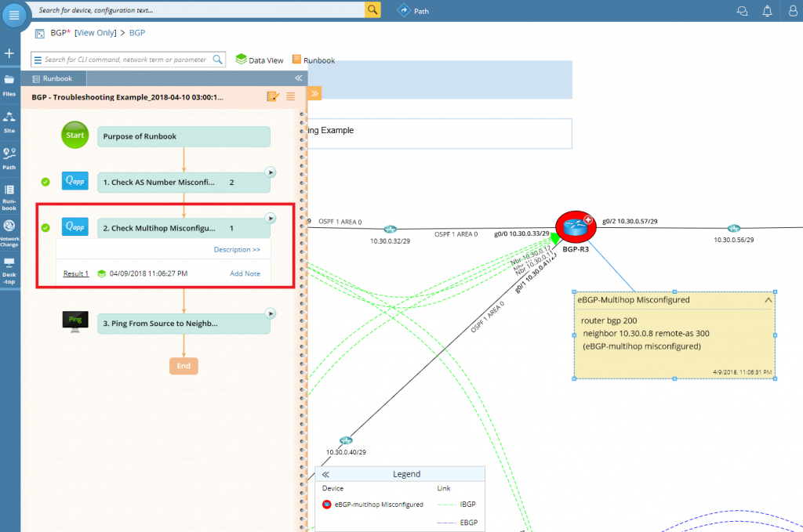The width and height of the screenshot is (803, 532).
Task: Click the EBGP legend link entry
Action: coord(457,523)
